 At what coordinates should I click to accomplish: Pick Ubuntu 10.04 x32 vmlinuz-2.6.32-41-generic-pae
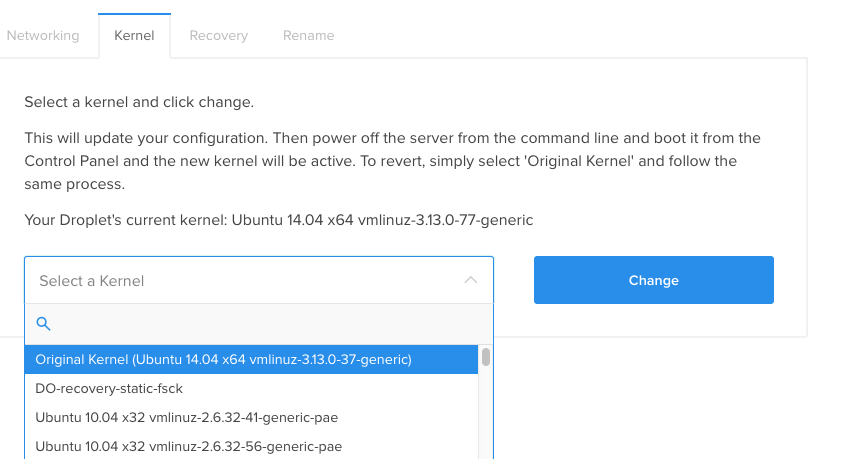[251, 418]
